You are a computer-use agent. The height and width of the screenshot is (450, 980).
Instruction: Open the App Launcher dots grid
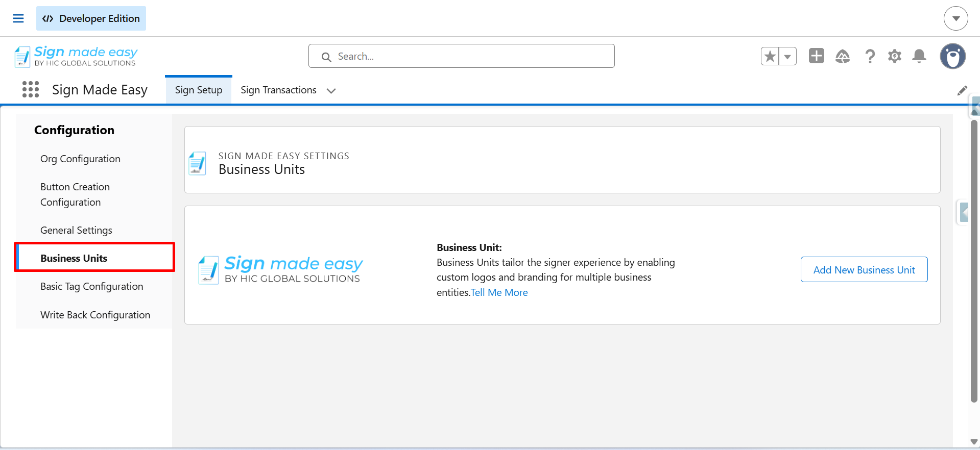(x=31, y=89)
